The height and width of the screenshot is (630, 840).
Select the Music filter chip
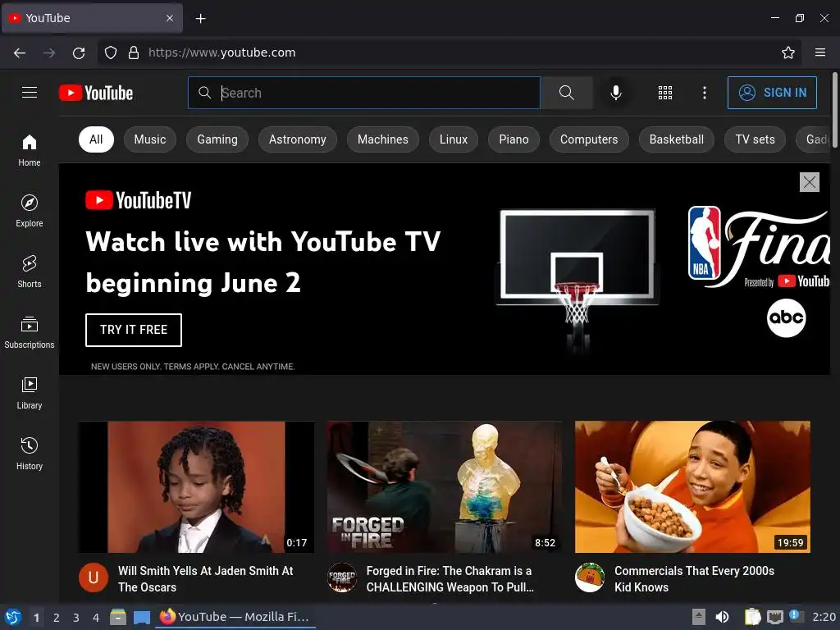pos(150,139)
